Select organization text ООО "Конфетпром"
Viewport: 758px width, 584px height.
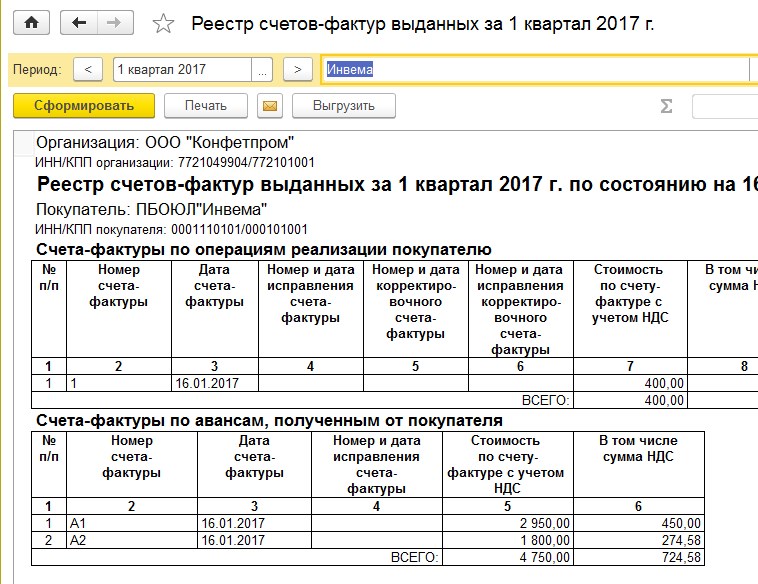(220, 143)
